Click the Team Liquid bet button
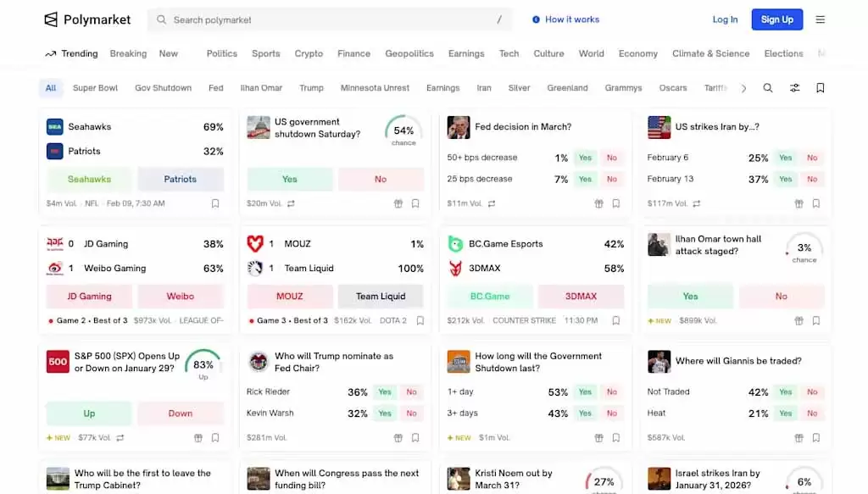The width and height of the screenshot is (868, 494). click(x=381, y=297)
